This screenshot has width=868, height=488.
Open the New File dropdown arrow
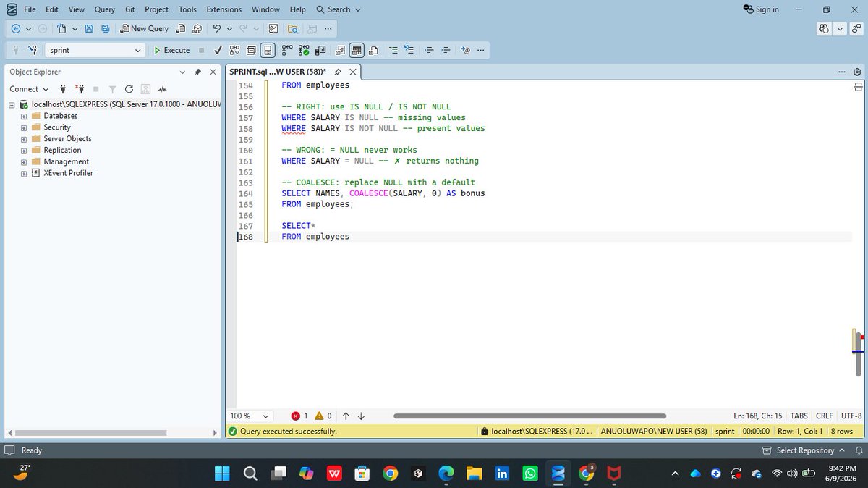click(75, 28)
